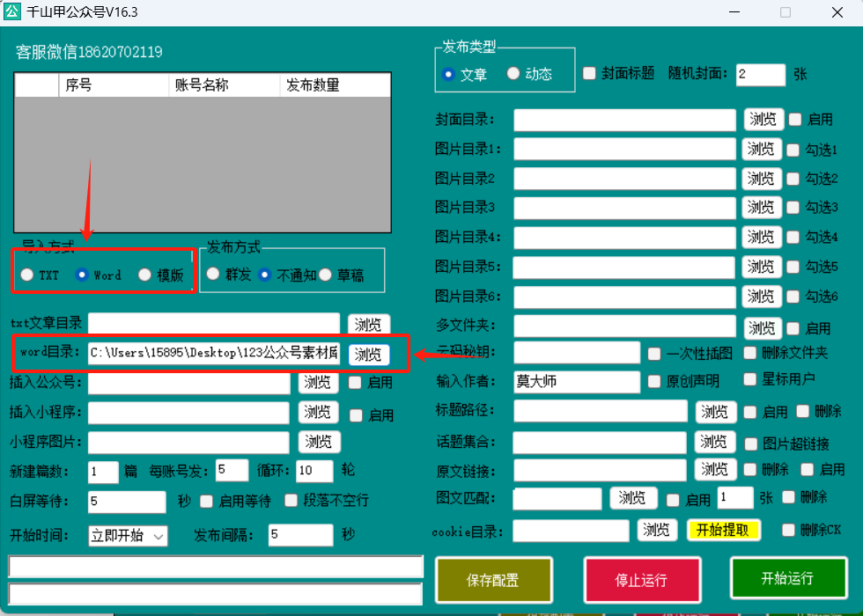Choose 群发 publish mode
The image size is (863, 616).
213,274
